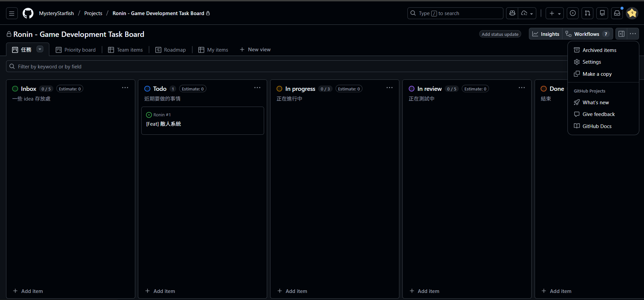The width and height of the screenshot is (644, 300).
Task: Toggle the project side panel icon
Action: [622, 34]
